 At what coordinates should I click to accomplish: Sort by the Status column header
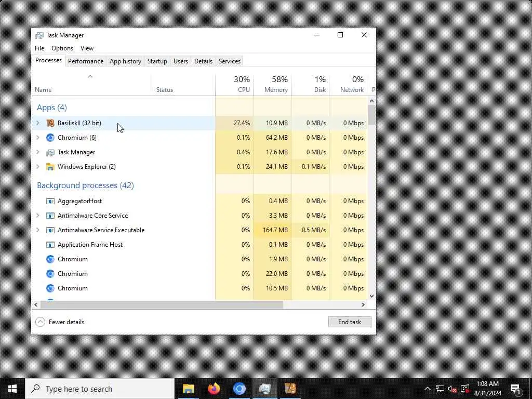click(184, 85)
